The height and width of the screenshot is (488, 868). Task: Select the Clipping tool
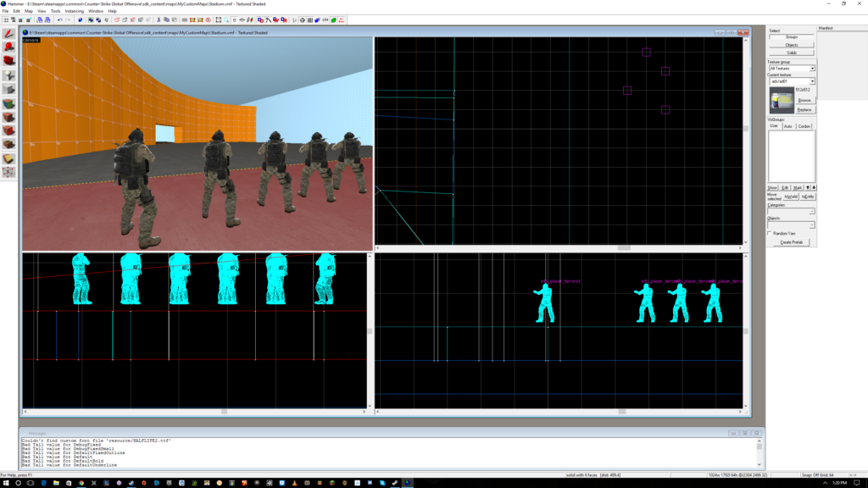coord(8,158)
